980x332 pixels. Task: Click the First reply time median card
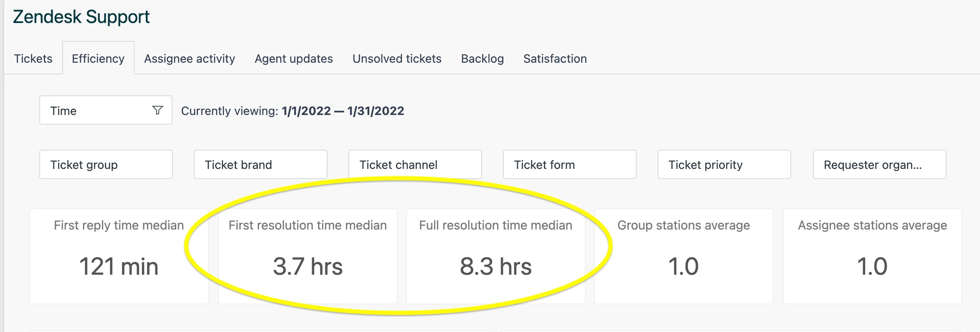click(x=119, y=256)
